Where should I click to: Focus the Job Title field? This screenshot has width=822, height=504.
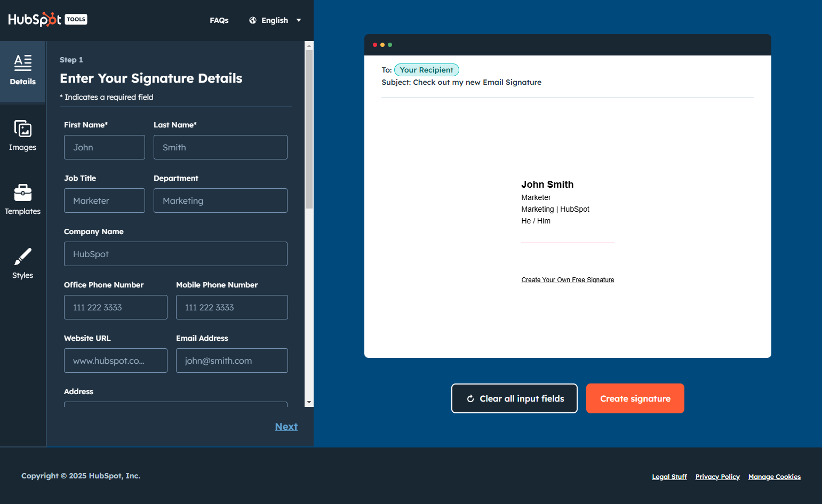[105, 201]
